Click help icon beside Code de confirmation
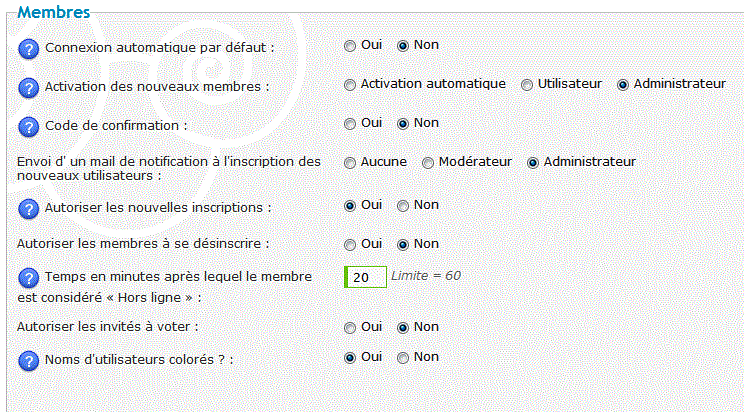 [28, 127]
